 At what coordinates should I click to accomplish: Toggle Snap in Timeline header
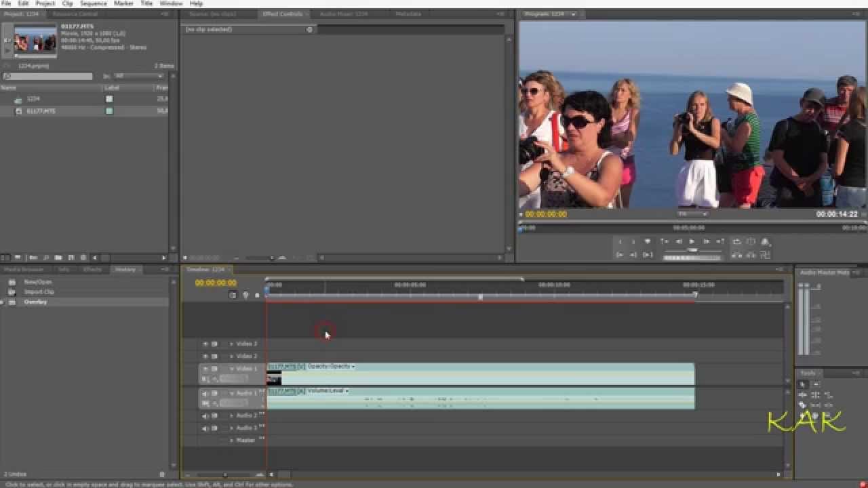pyautogui.click(x=233, y=295)
